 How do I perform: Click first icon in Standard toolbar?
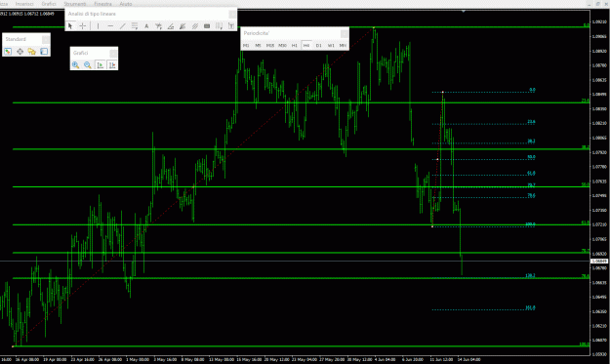point(8,52)
